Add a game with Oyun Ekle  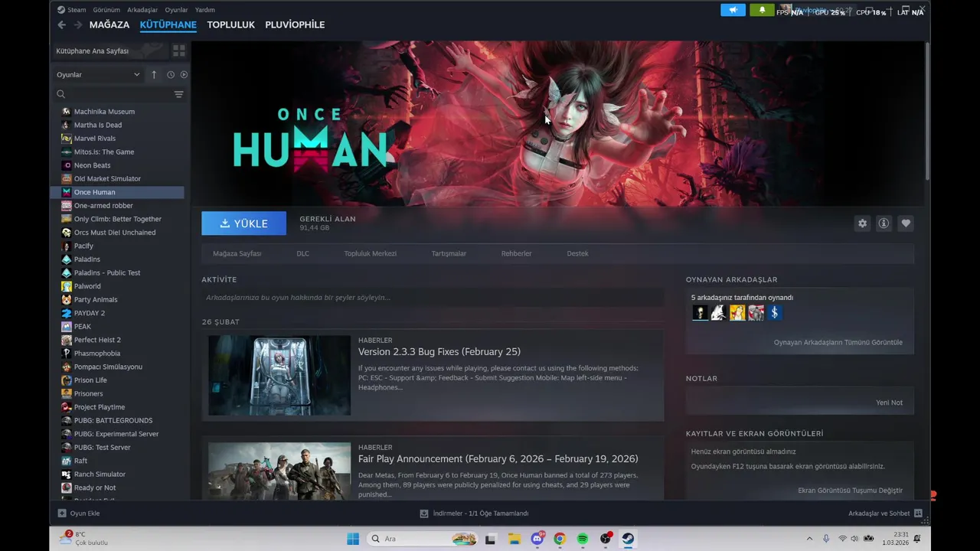click(79, 514)
